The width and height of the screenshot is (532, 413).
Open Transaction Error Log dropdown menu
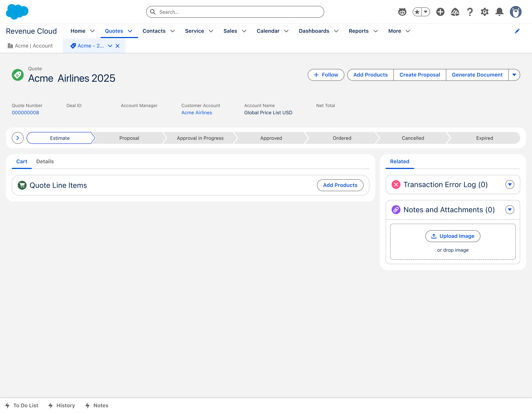510,185
